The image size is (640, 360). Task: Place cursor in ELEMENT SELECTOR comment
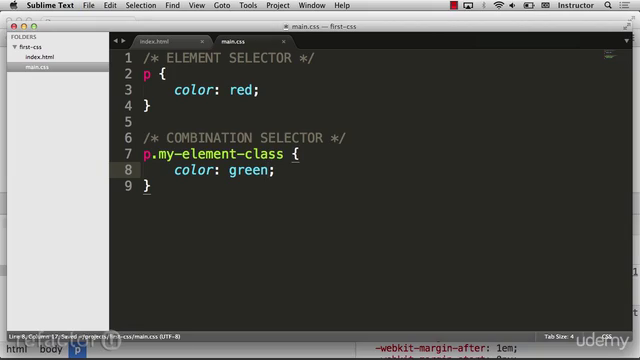click(x=229, y=58)
